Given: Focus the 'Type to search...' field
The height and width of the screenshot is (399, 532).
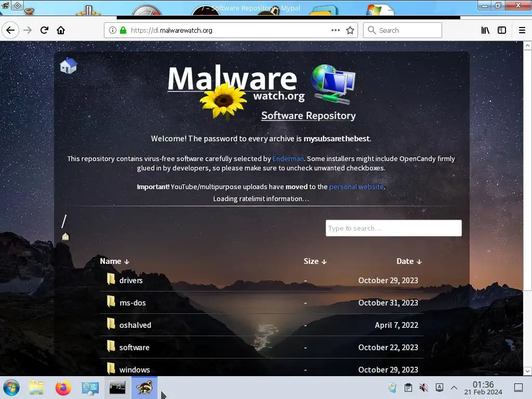Looking at the screenshot, I should pyautogui.click(x=394, y=228).
